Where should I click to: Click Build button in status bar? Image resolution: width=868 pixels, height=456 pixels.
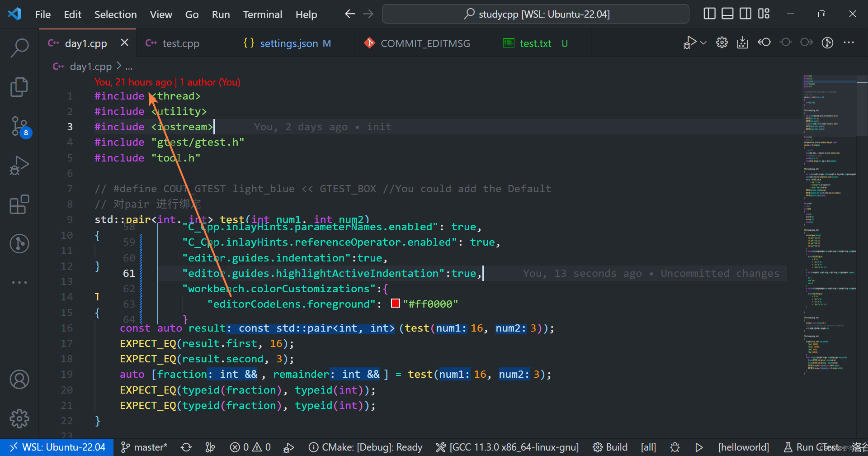tap(610, 447)
